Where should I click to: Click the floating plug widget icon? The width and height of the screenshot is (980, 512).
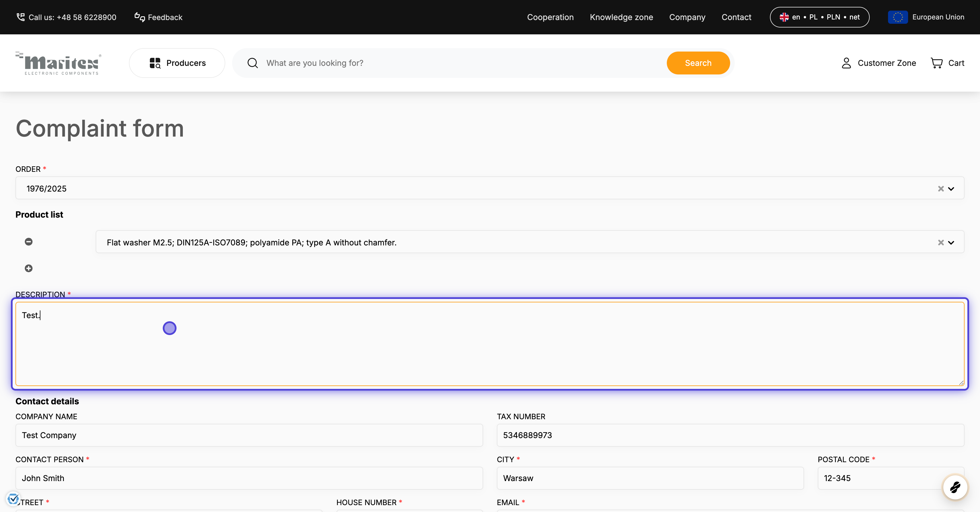955,487
